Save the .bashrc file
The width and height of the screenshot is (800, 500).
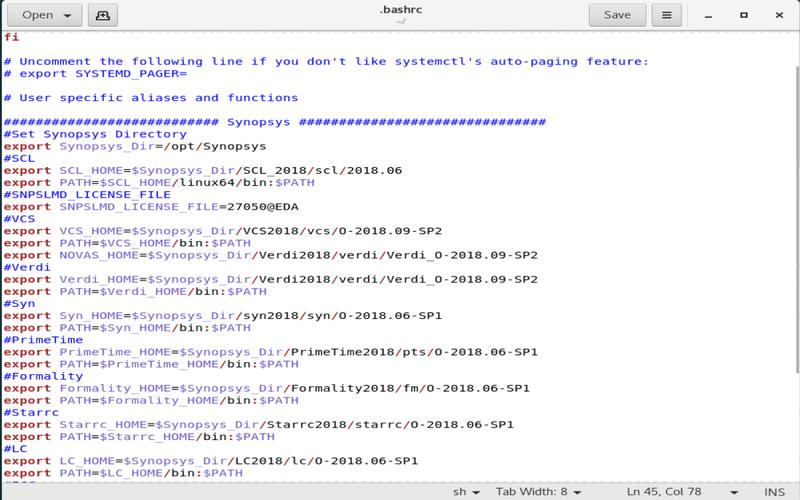[617, 15]
